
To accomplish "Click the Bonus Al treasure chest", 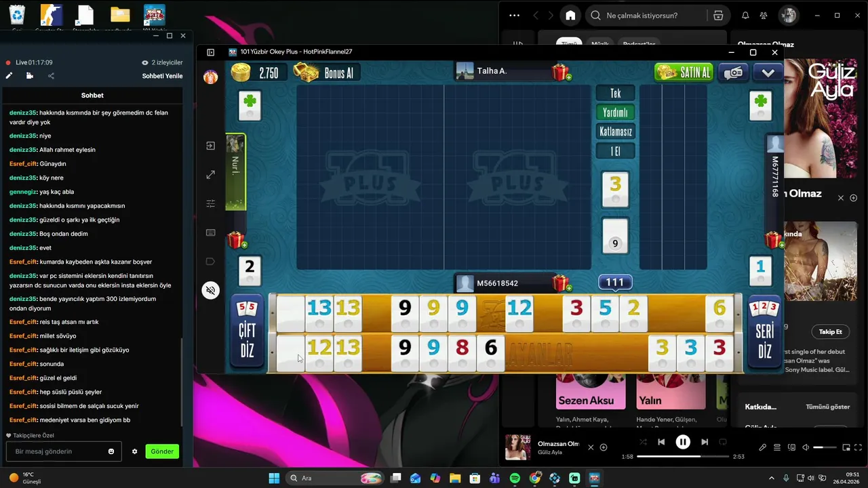I will pos(307,73).
